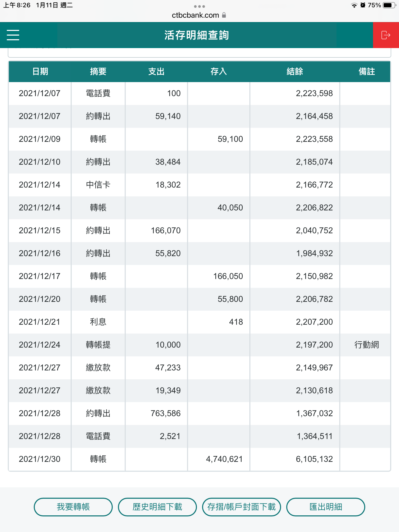The width and height of the screenshot is (399, 532).
Task: Select the 行動網 remark cell
Action: pyautogui.click(x=366, y=345)
